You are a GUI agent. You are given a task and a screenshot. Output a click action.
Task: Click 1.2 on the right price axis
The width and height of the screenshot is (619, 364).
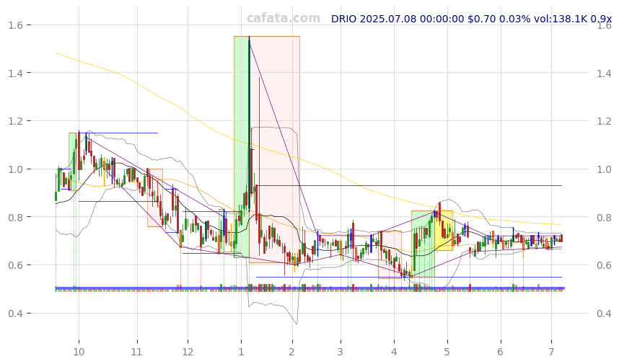pos(604,121)
